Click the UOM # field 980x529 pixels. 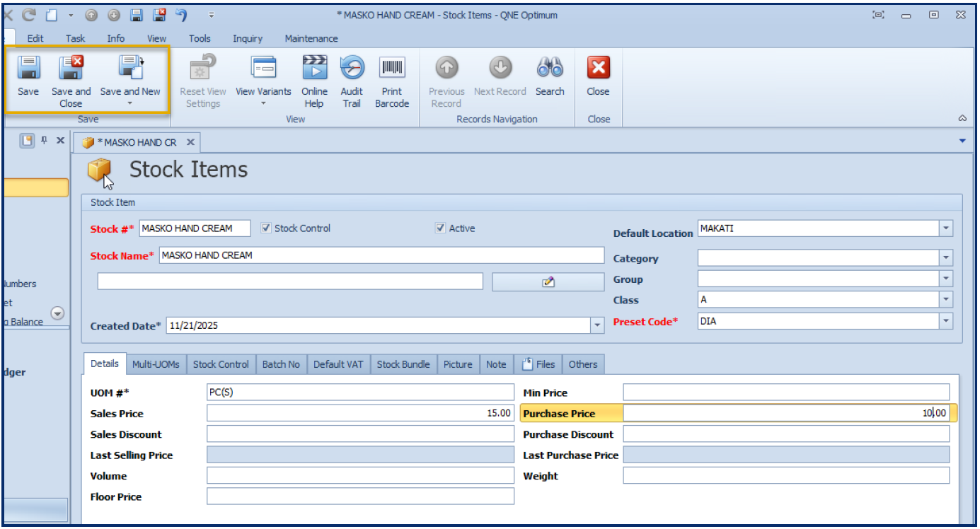tap(360, 393)
